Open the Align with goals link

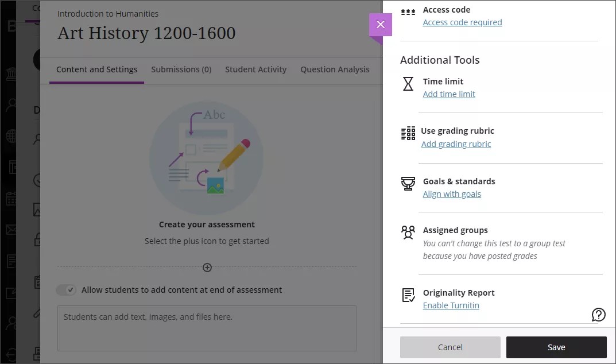tap(452, 193)
